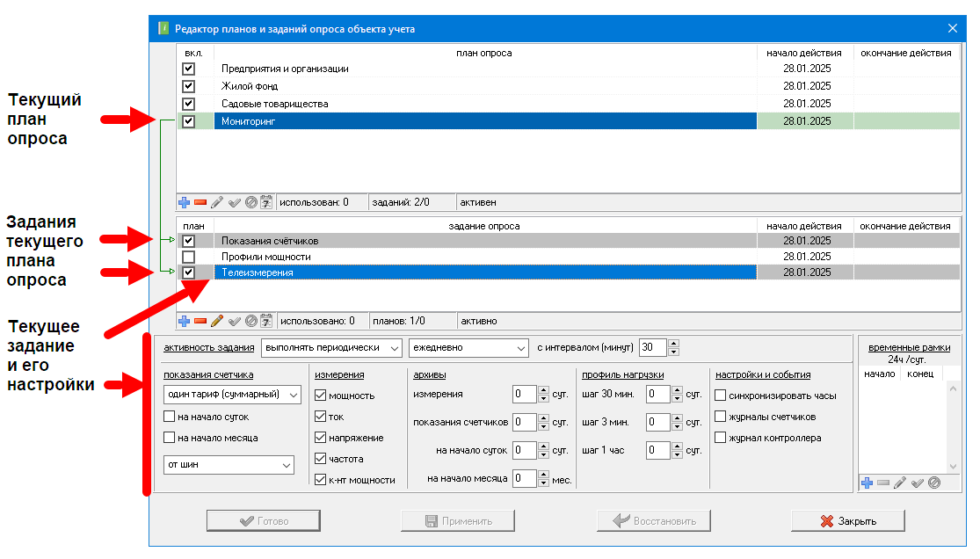
Task: Click the interval minutes input field showing 30
Action: [x=653, y=348]
